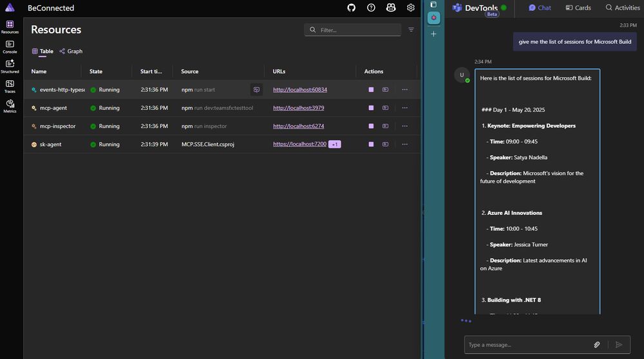Viewport: 644px width, 359px height.
Task: Click the Aspire logo icon
Action: coord(10,7)
